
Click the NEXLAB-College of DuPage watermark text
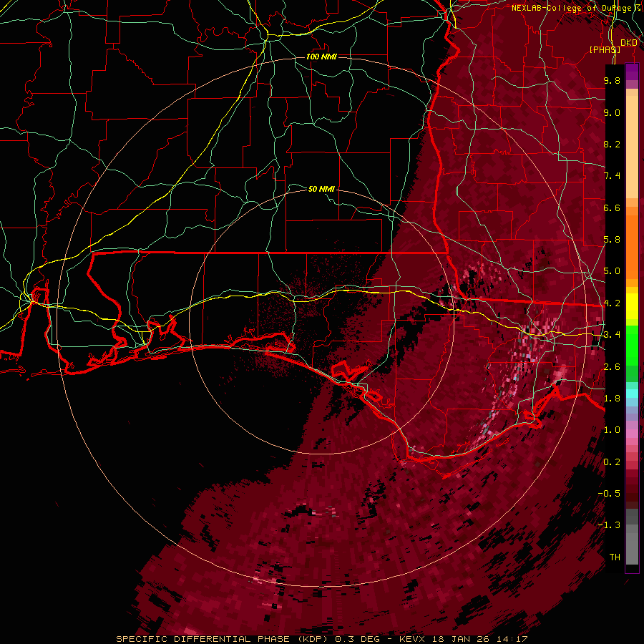point(572,8)
